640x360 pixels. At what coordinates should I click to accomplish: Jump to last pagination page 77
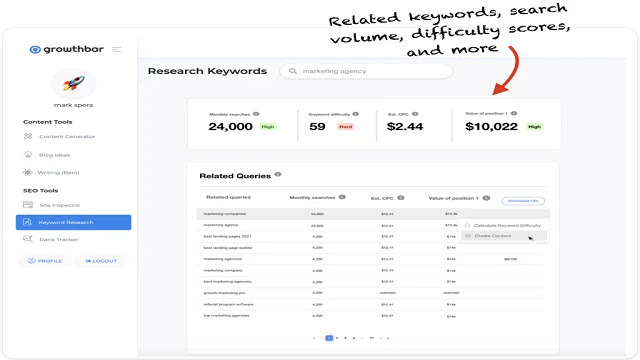pyautogui.click(x=371, y=338)
